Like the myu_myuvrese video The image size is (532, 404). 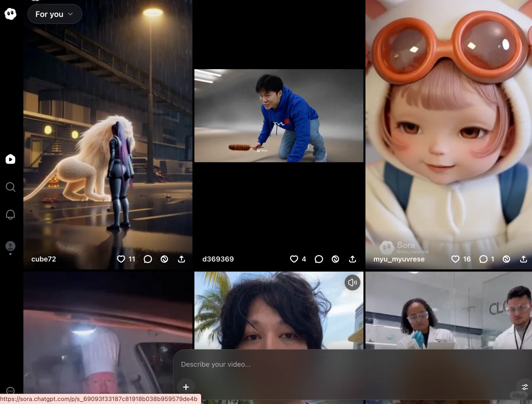(x=455, y=259)
